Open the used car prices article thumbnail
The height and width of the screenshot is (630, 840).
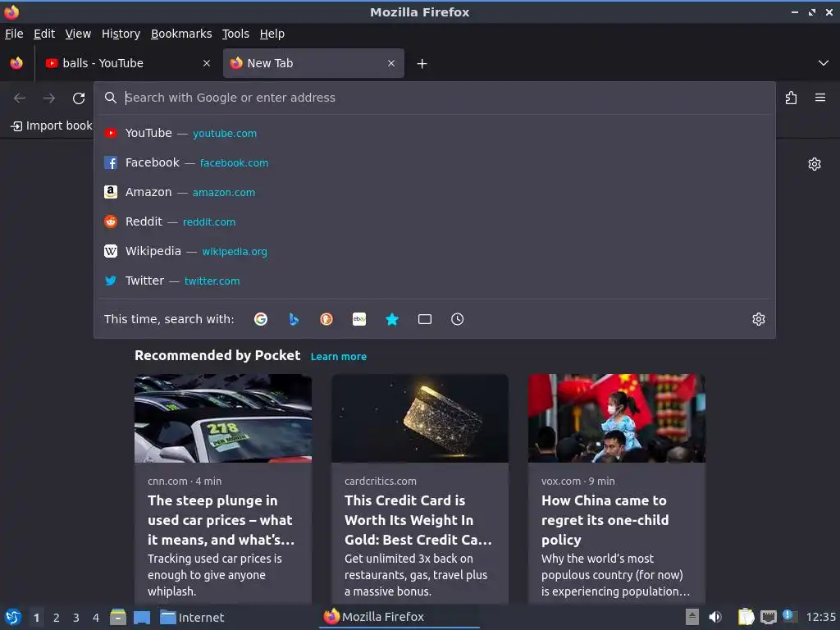coord(223,418)
